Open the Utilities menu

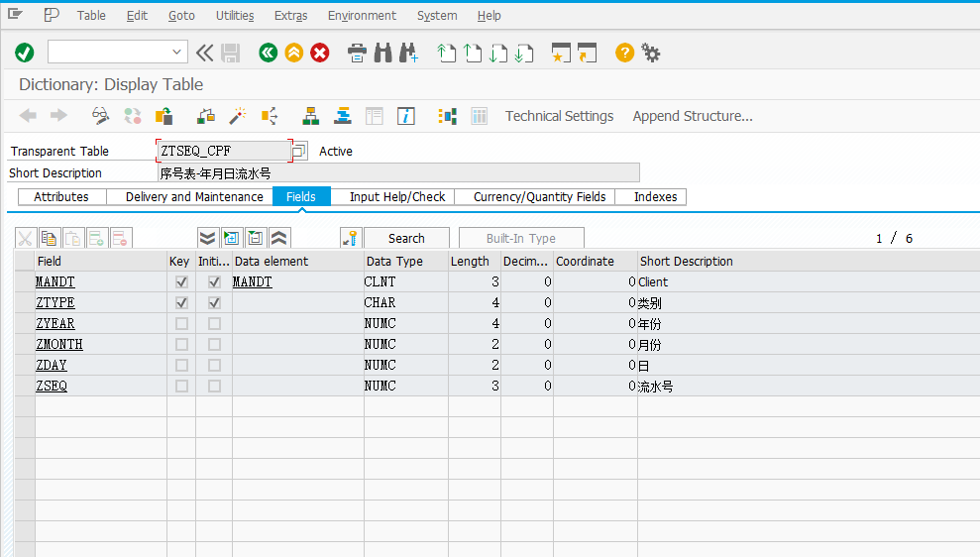[235, 16]
